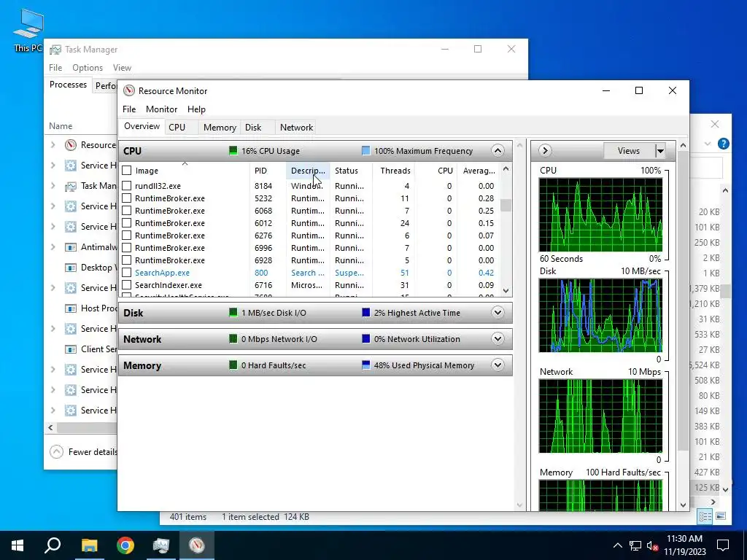Toggle the select-all Image checkbox

tap(127, 171)
